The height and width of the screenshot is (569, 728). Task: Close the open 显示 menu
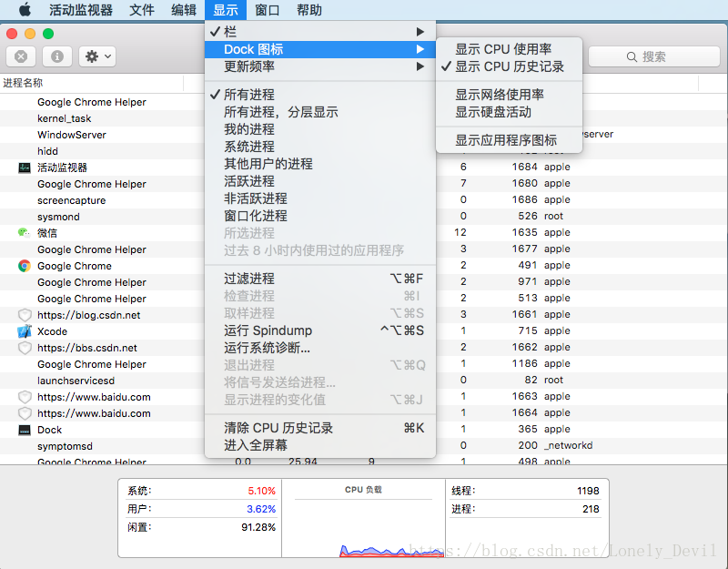226,10
